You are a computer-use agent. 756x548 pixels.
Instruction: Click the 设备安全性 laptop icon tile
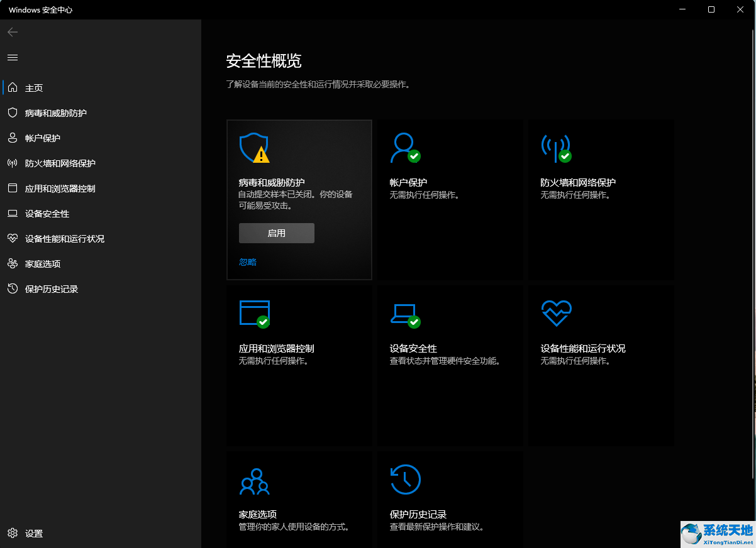(406, 314)
